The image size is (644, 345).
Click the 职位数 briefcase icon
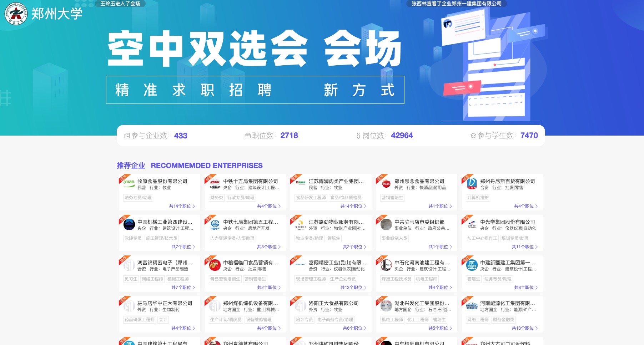coord(247,136)
